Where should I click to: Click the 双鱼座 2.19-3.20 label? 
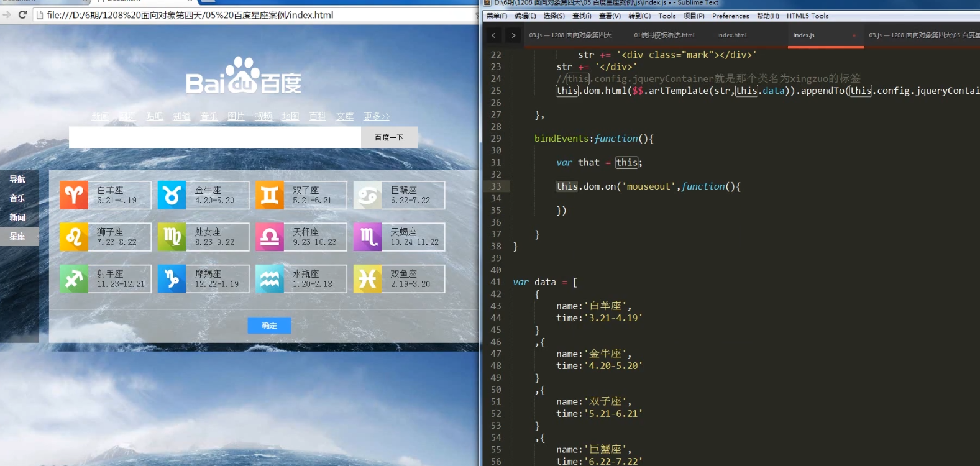click(410, 278)
